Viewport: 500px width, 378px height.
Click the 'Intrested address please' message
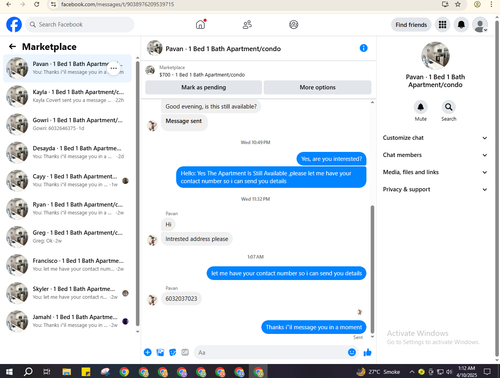tap(197, 239)
